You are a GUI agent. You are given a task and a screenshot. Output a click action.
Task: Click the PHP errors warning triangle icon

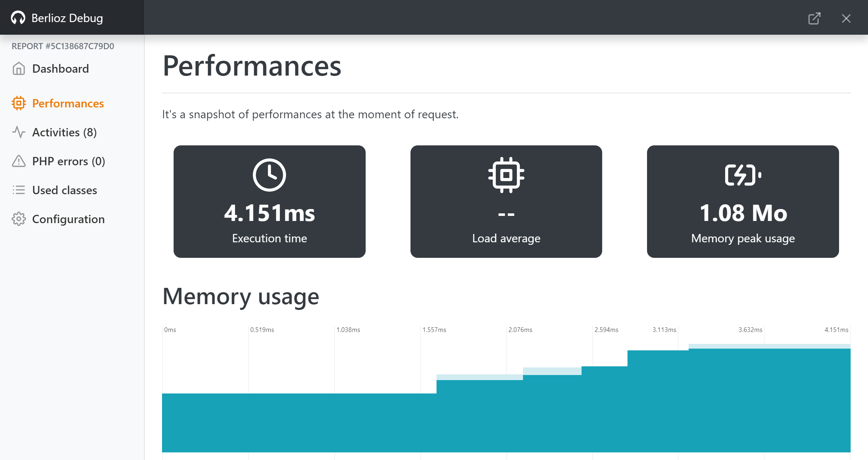(x=18, y=161)
